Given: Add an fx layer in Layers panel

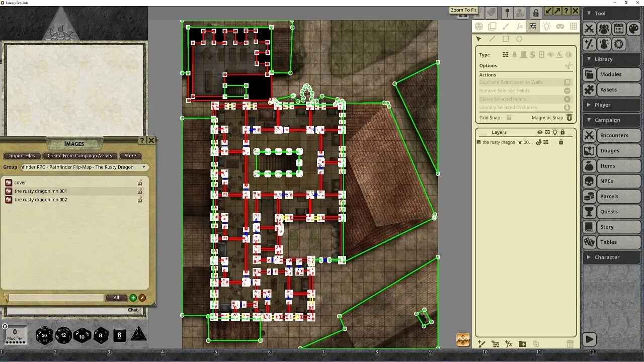Looking at the screenshot, I should coord(509,344).
